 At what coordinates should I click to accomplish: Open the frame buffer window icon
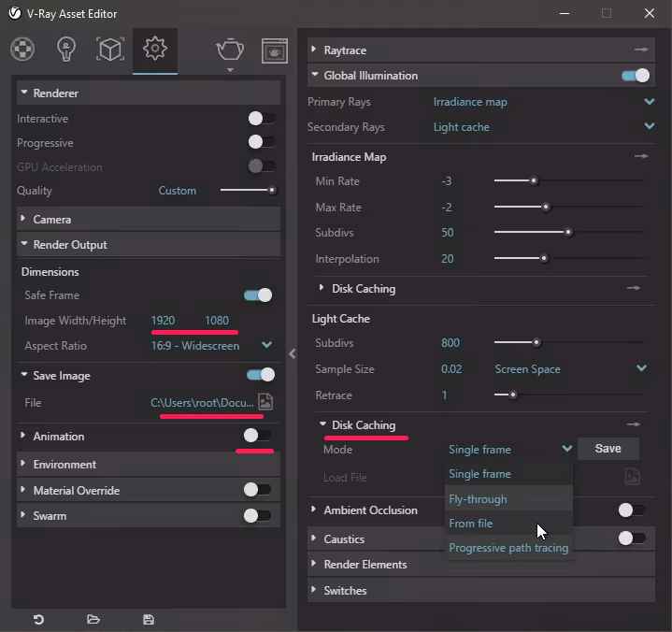click(x=274, y=50)
